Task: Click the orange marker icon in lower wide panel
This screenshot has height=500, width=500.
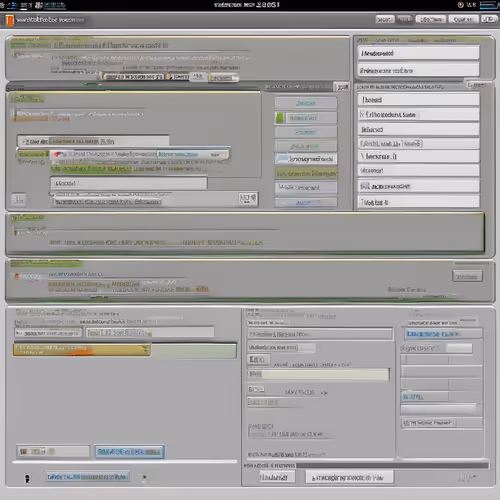Action: point(16,276)
